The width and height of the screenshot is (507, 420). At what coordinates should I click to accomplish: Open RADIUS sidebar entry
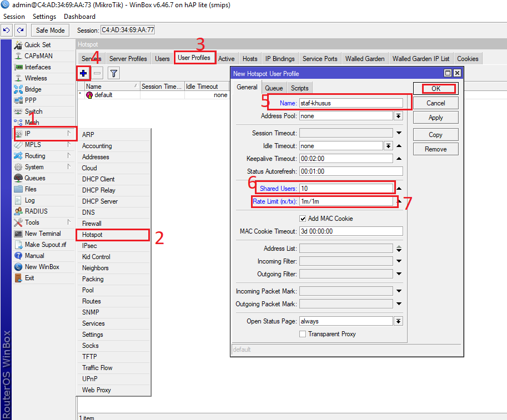click(x=36, y=211)
